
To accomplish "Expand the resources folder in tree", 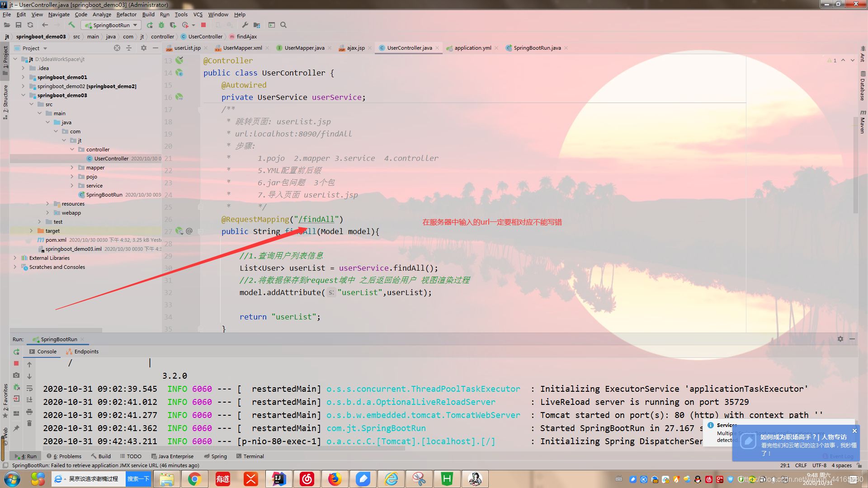I will coord(47,204).
